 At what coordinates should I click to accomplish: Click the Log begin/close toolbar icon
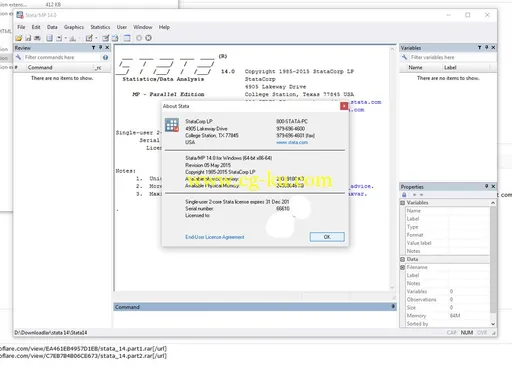point(49,38)
